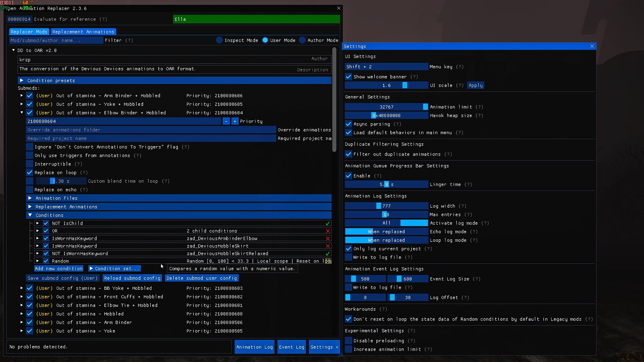Click the green checkmark on NOT IsChild condition
The image size is (644, 362).
coord(328,223)
